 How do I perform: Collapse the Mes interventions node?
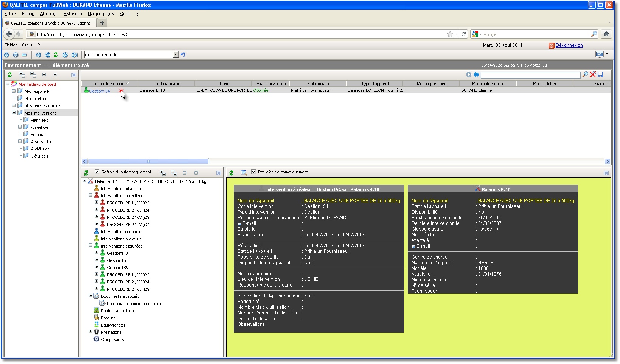pos(14,112)
